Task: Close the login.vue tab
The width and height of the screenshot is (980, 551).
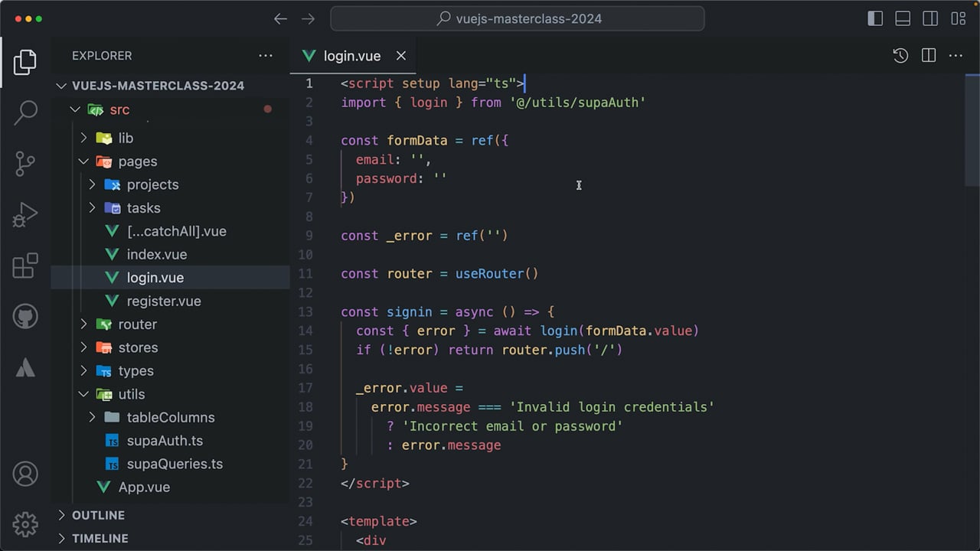Action: pos(401,56)
